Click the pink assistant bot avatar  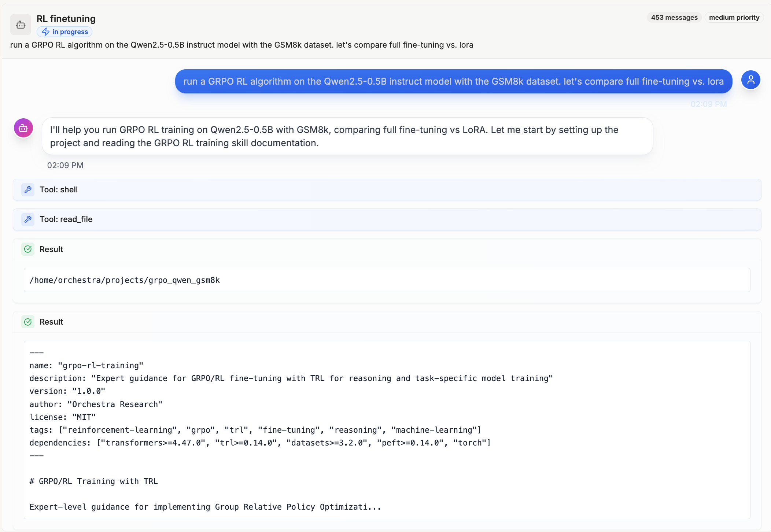click(x=23, y=128)
